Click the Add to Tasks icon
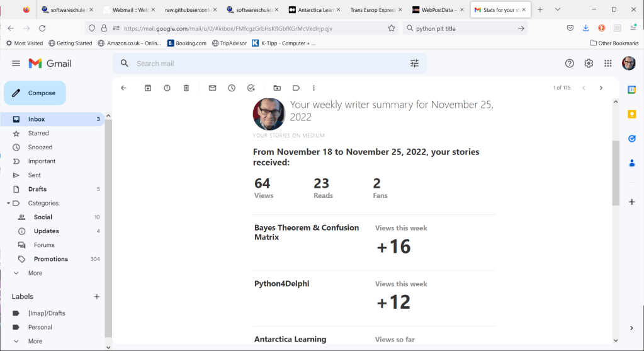Viewport: 644px width, 351px height. (x=251, y=88)
